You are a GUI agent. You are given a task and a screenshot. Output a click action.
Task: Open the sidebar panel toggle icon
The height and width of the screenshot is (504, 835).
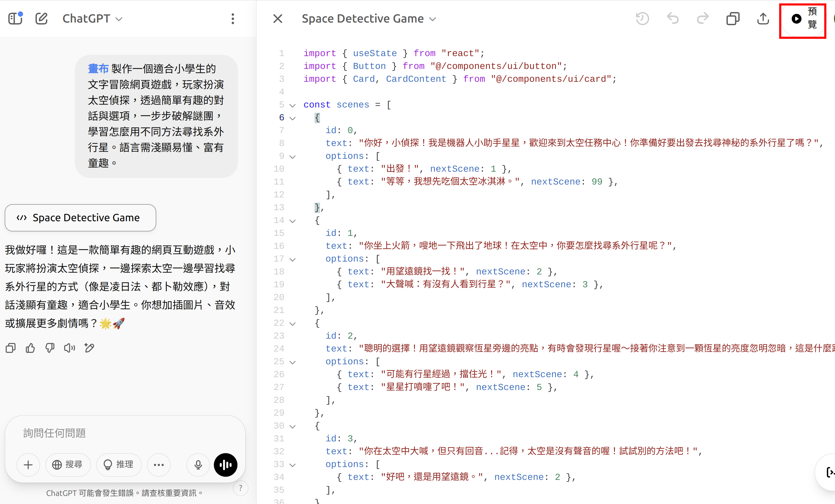tap(15, 18)
